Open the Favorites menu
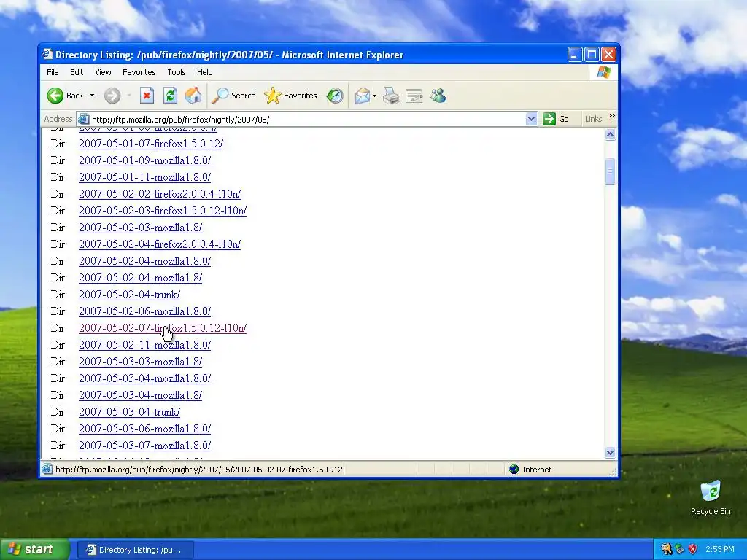The height and width of the screenshot is (560, 747). [x=139, y=72]
